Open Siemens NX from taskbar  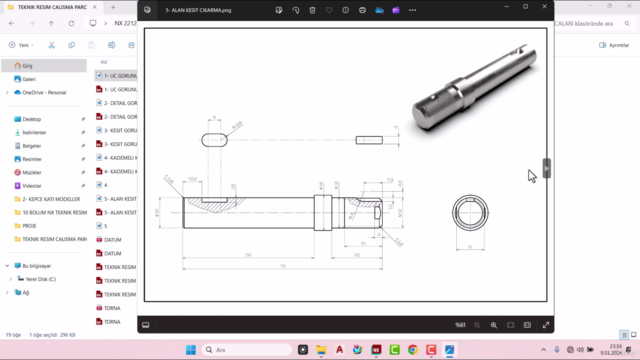pyautogui.click(x=376, y=350)
